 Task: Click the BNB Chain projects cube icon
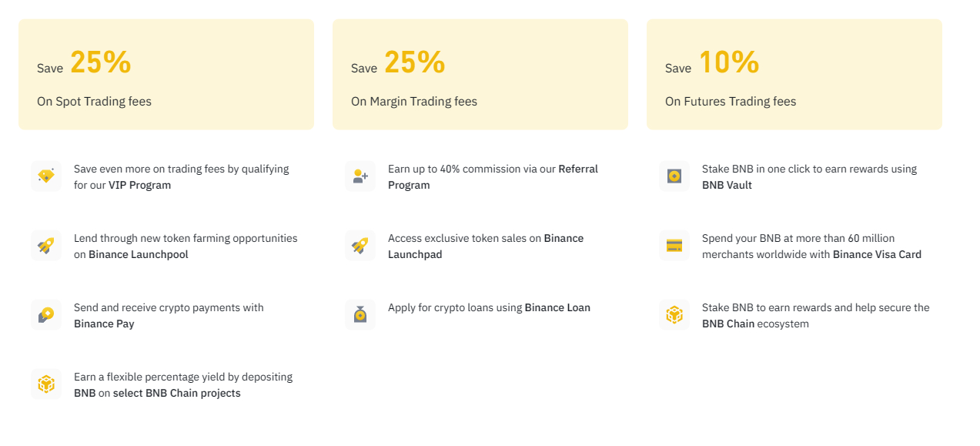46,384
